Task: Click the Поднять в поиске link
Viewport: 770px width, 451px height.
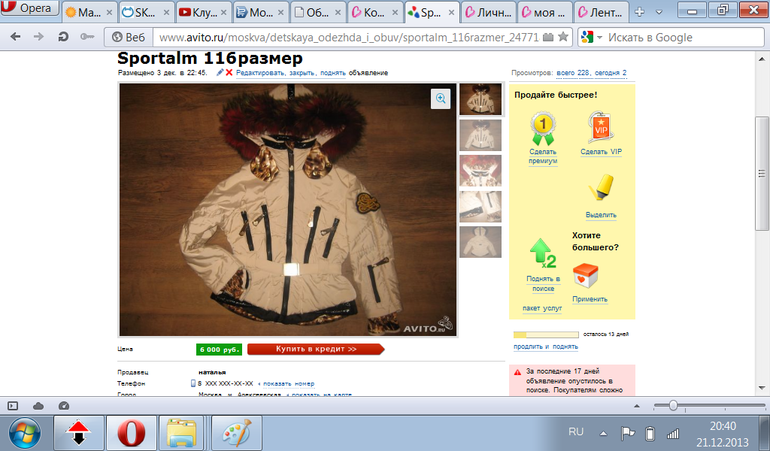Action: [x=543, y=283]
